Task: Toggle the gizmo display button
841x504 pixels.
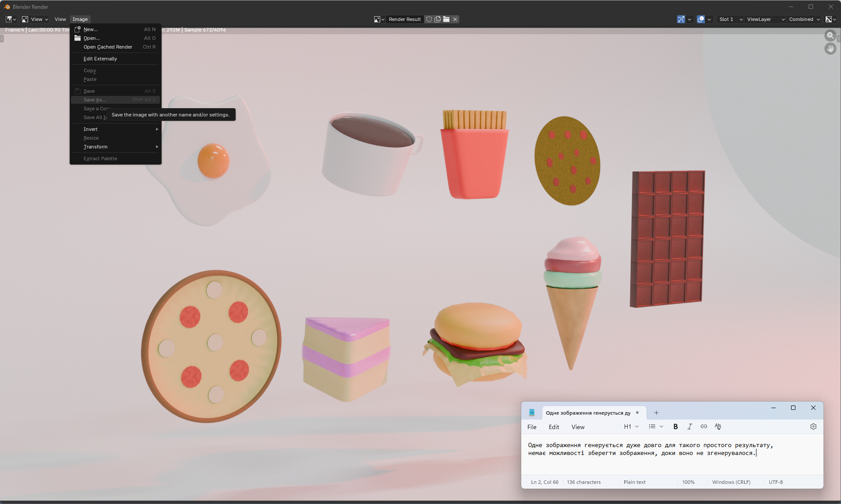Action: [x=681, y=19]
